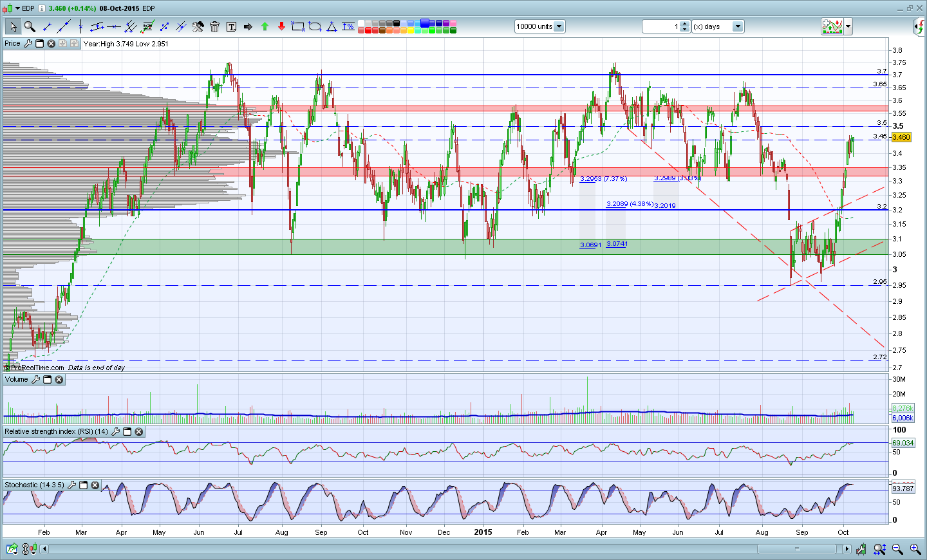
Task: Select the hammer and wrench tools icon
Action: 198,26
